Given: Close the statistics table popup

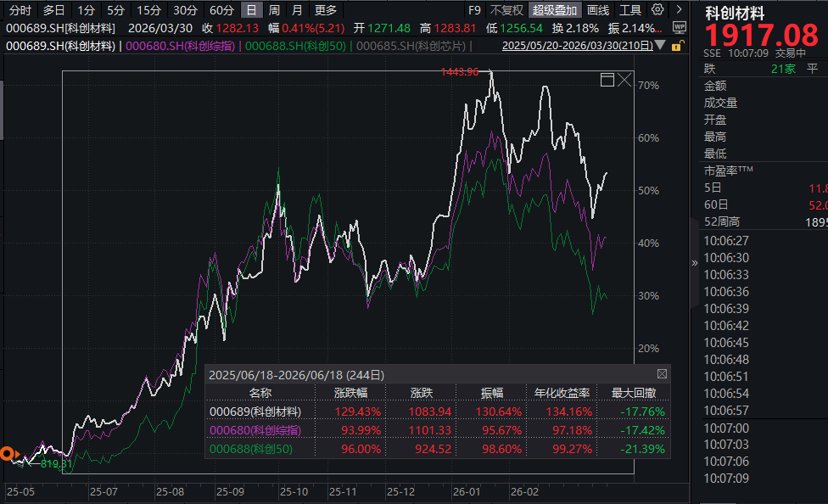Looking at the screenshot, I should pos(663,374).
